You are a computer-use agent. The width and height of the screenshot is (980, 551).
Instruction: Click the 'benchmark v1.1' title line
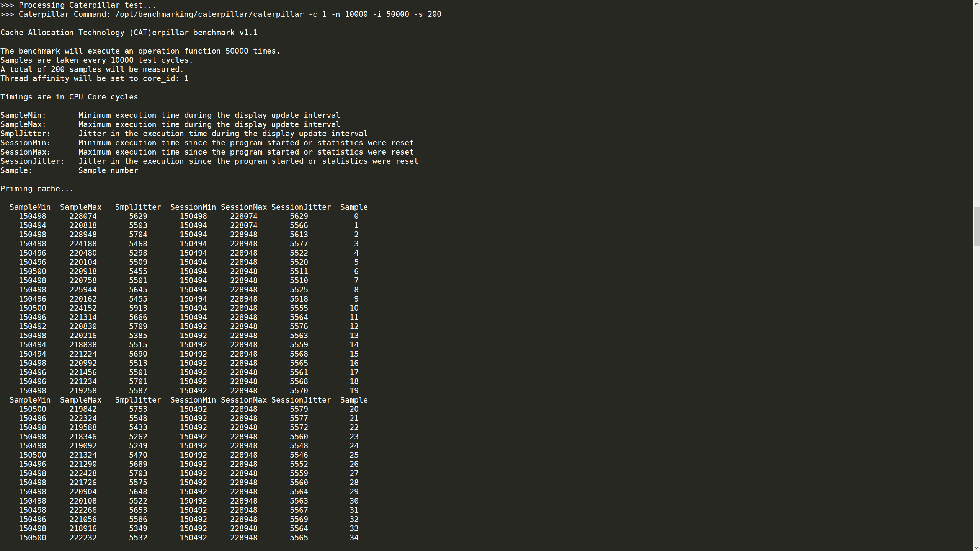pos(129,33)
